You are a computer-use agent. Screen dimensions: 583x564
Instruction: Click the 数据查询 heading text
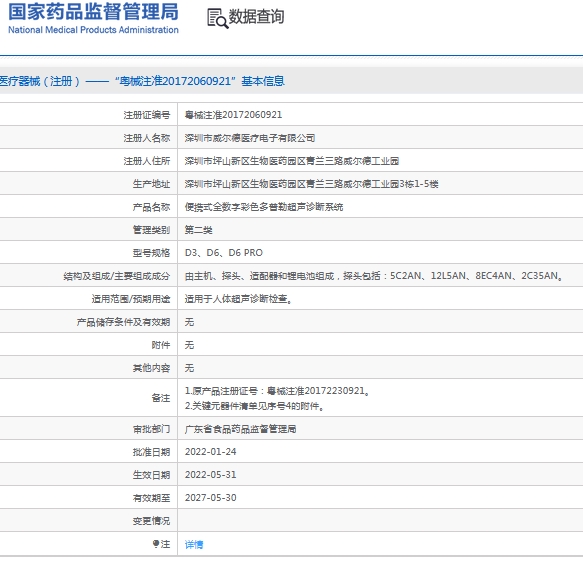[x=256, y=17]
